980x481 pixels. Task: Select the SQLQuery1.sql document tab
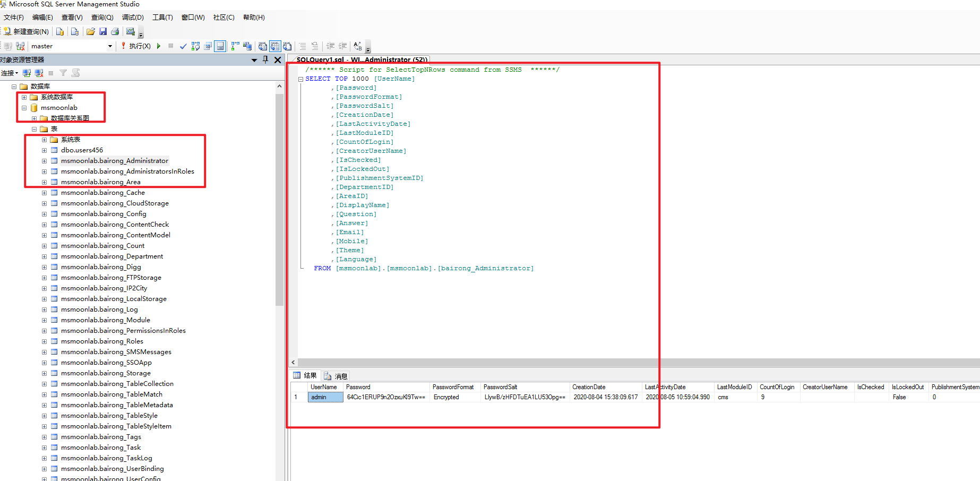361,59
